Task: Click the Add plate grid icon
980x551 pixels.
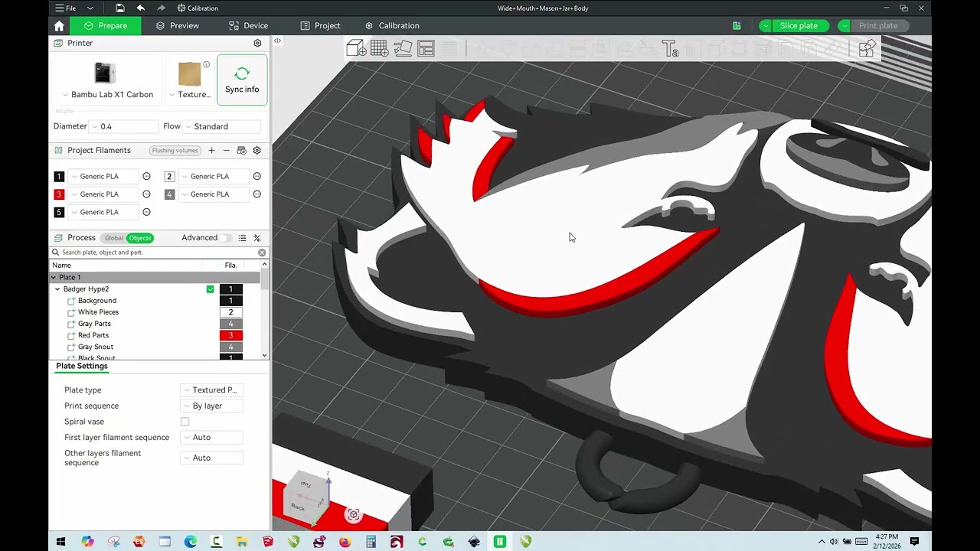Action: click(x=379, y=49)
